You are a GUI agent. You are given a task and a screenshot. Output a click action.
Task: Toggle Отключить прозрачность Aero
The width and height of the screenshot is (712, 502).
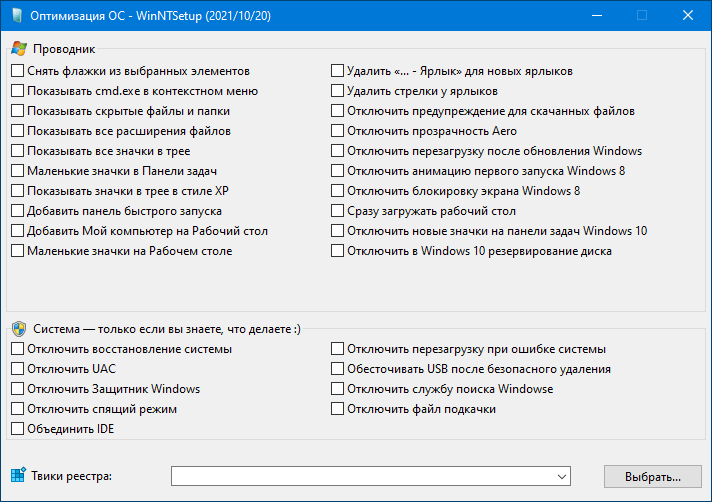point(337,131)
